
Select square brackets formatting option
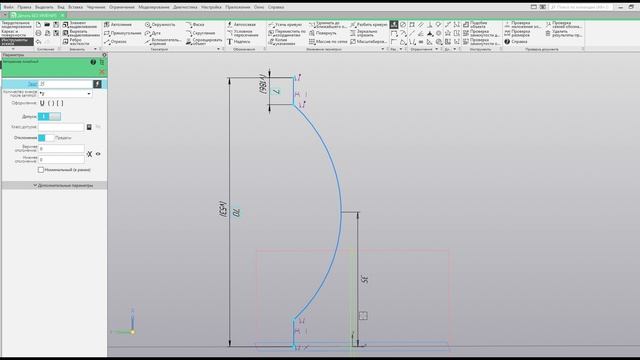pos(60,103)
